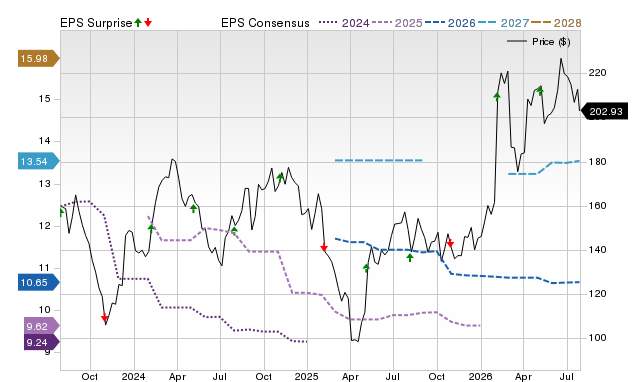Image resolution: width=640 pixels, height=382 pixels.
Task: Select the red miss arrow in early 2025
Action: click(x=324, y=247)
